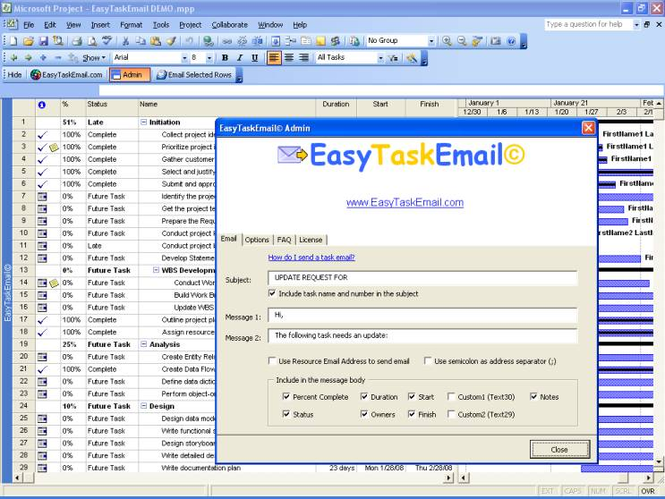Toggle Include task name and number in subject

pyautogui.click(x=272, y=293)
